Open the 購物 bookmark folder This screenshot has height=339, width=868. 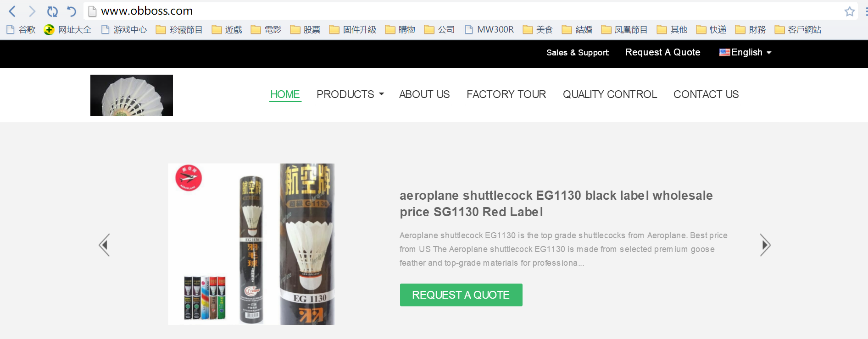click(x=400, y=30)
